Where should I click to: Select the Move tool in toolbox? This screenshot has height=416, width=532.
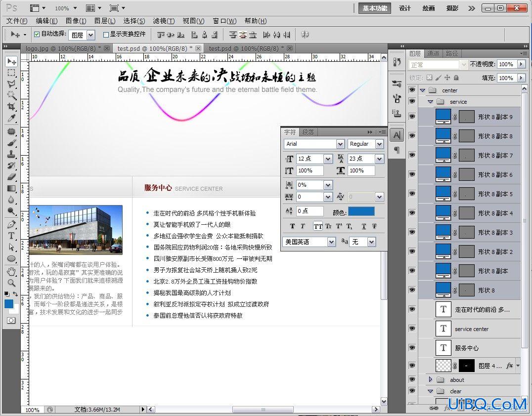[x=11, y=61]
